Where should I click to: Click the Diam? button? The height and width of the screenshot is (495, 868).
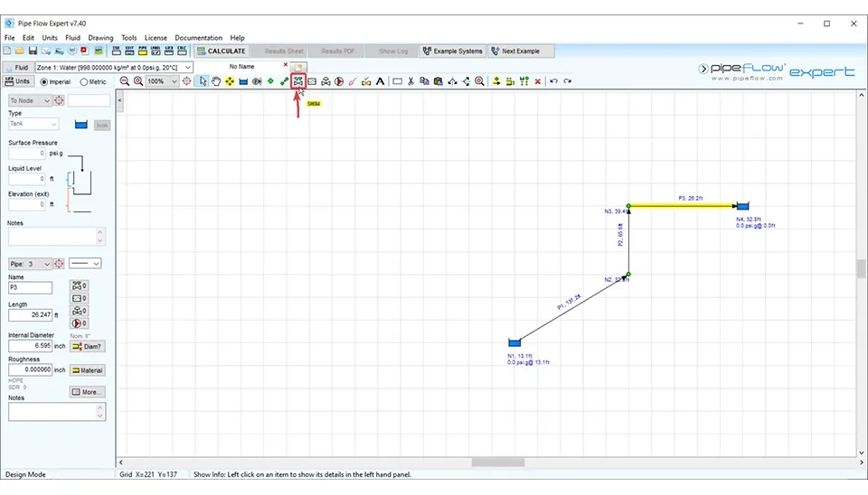coord(87,346)
